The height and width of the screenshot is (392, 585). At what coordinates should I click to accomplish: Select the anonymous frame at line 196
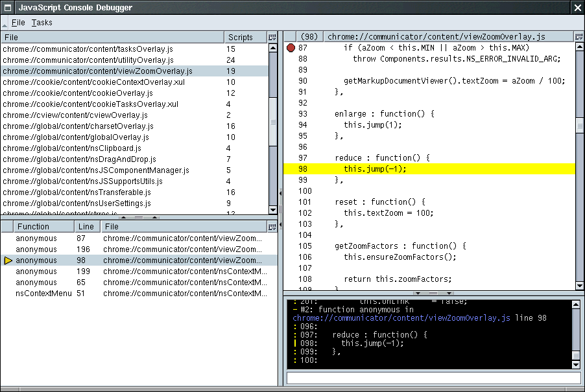(139, 249)
